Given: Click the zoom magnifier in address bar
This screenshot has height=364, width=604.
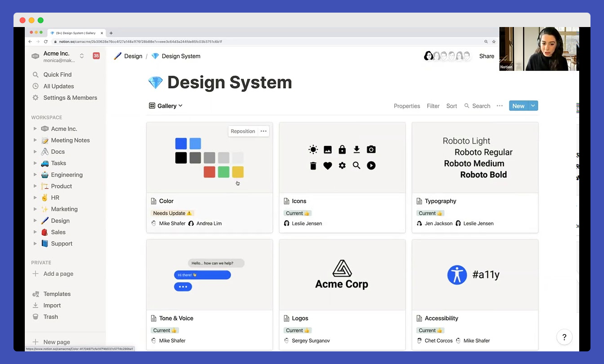Looking at the screenshot, I should (x=486, y=41).
